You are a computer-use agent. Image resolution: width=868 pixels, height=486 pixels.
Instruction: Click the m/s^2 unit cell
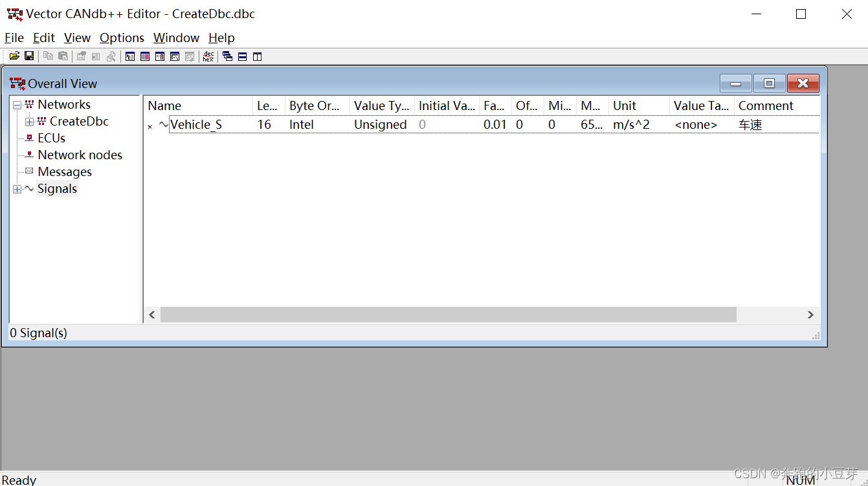coord(631,124)
